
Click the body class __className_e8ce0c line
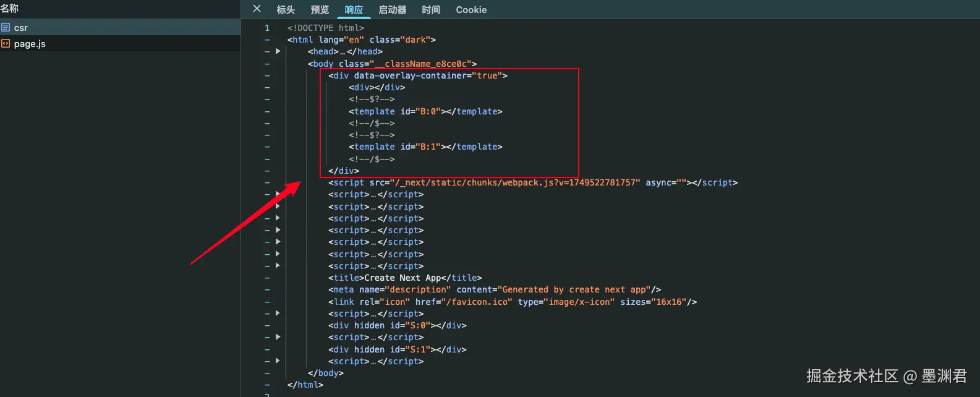(392, 64)
